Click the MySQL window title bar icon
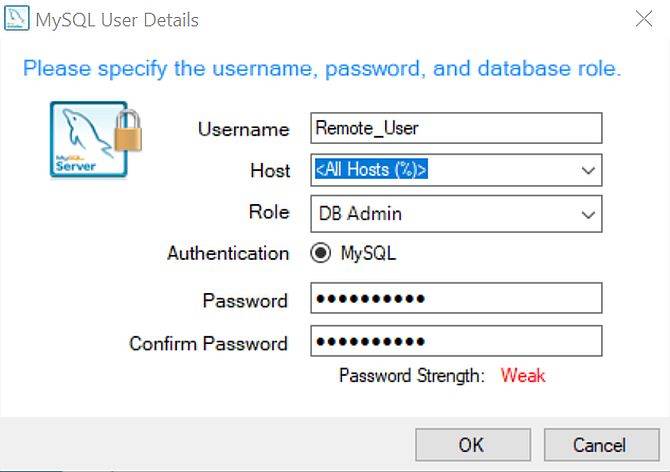This screenshot has width=670, height=472. tap(17, 19)
